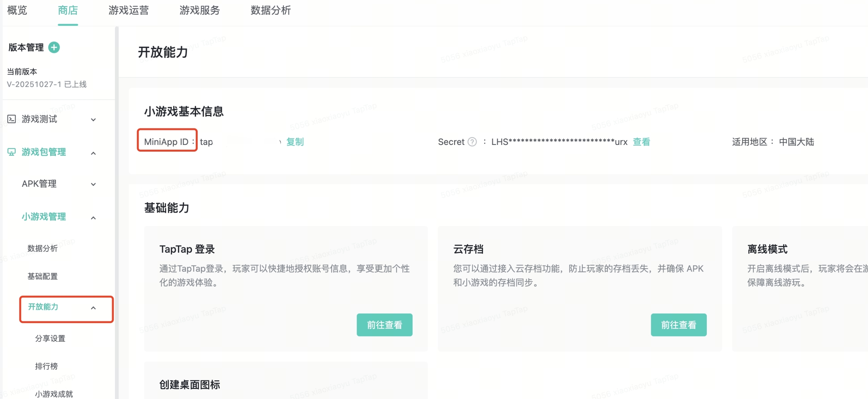
Task: Click the 创建桌面图标 card title
Action: 190,385
